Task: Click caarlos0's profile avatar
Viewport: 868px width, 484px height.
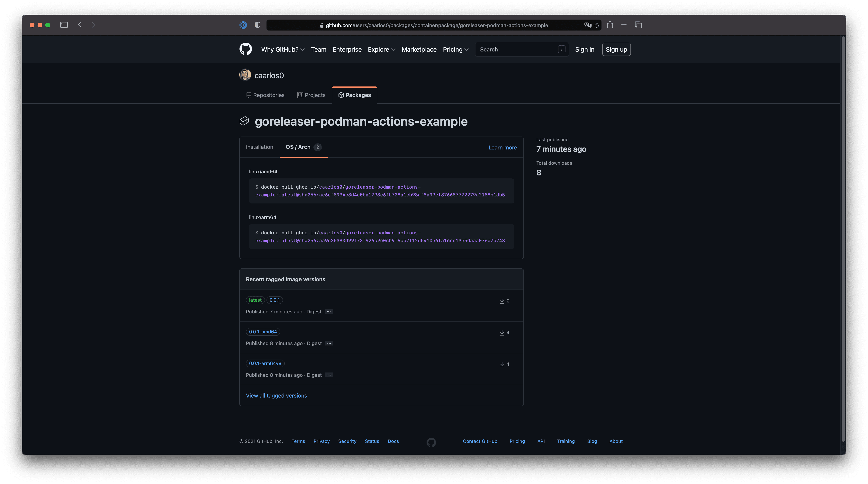Action: [x=245, y=75]
